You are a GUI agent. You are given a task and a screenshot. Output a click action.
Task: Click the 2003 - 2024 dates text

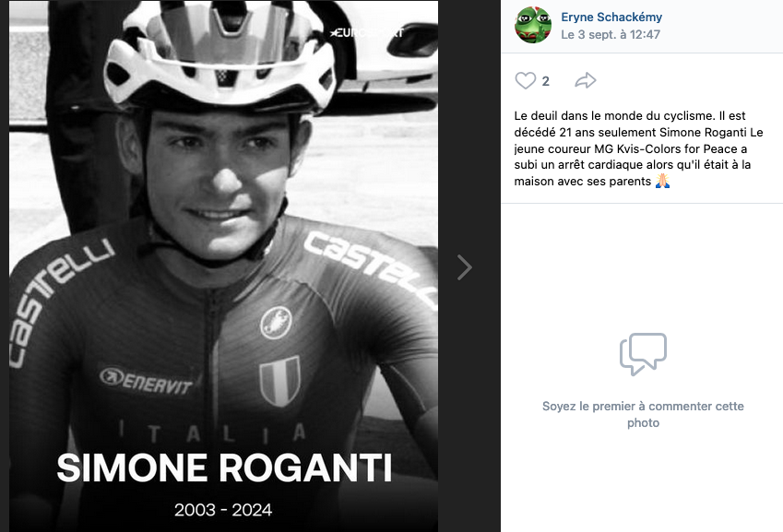pyautogui.click(x=223, y=509)
